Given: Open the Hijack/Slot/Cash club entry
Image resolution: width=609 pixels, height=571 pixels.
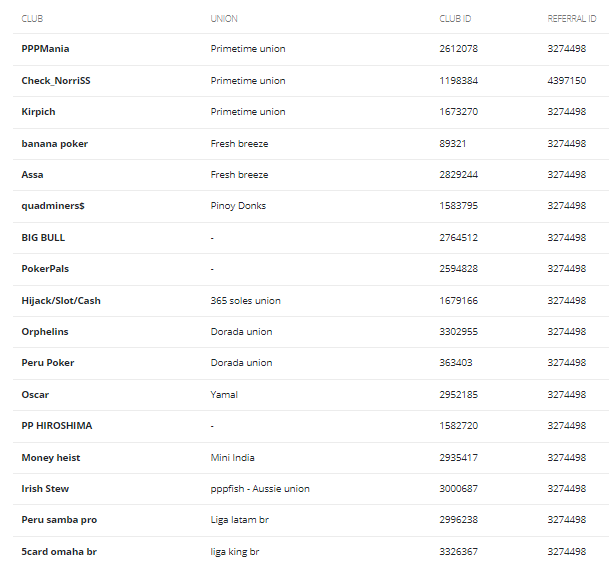Looking at the screenshot, I should (61, 301).
